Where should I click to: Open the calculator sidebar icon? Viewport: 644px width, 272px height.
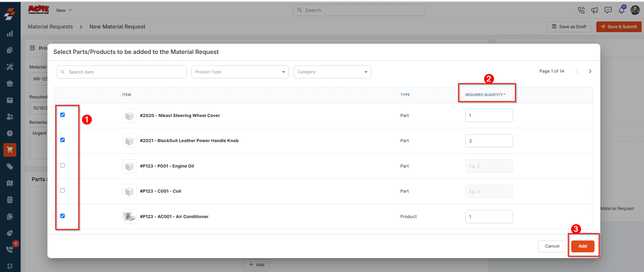point(10,200)
